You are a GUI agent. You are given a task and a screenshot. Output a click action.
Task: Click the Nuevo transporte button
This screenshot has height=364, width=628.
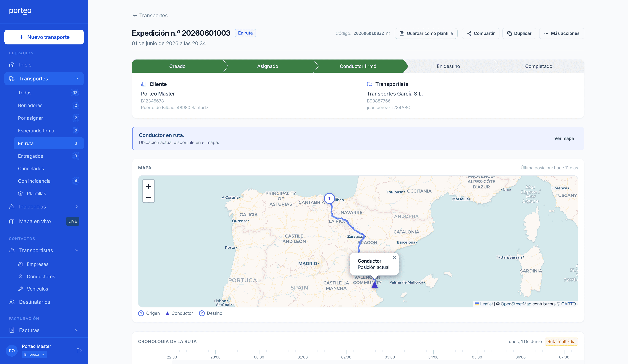pyautogui.click(x=44, y=37)
